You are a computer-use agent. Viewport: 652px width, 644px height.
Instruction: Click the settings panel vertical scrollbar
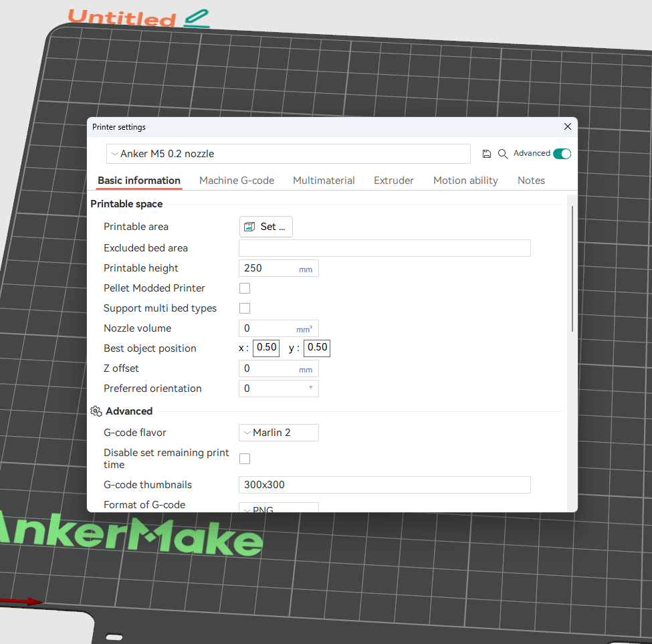pos(572,269)
